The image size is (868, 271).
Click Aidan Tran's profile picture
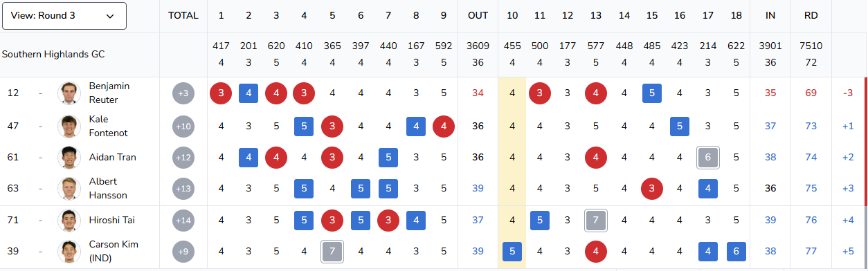pyautogui.click(x=70, y=158)
